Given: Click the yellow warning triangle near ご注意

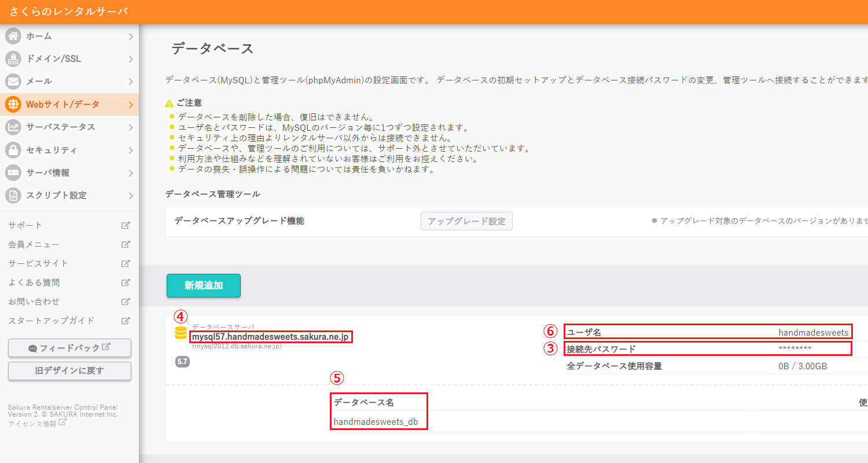Looking at the screenshot, I should 169,103.
